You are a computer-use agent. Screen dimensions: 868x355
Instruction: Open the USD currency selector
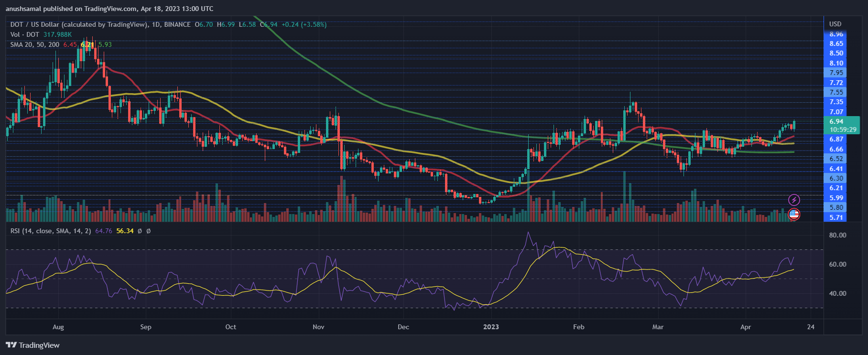(x=835, y=24)
